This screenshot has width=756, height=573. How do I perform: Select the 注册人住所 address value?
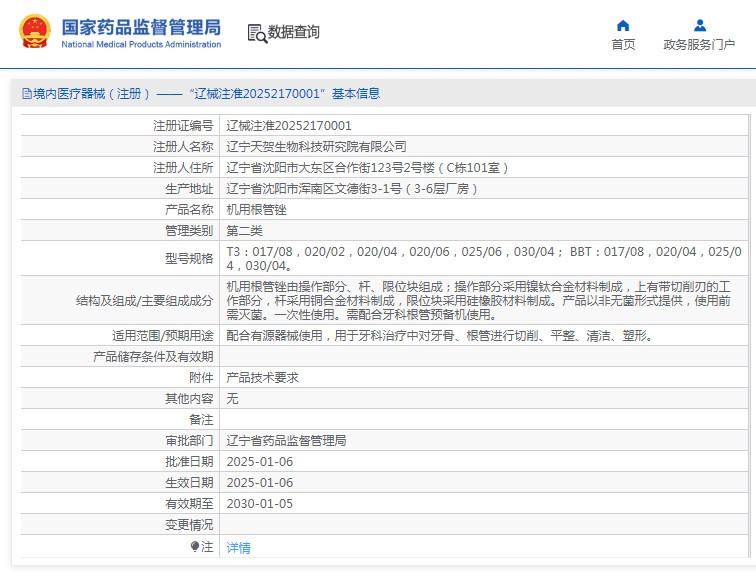367,168
